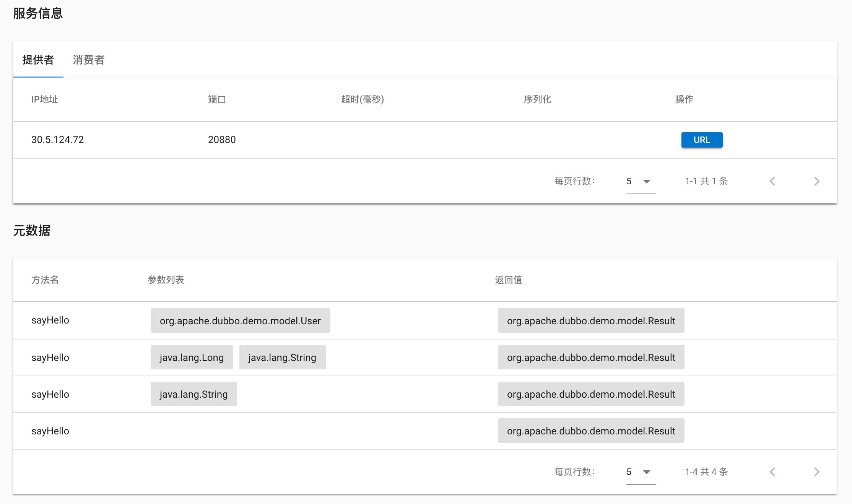Viewport: 852px width, 504px height.
Task: Click the java.lang.Long parameter chip
Action: tap(192, 358)
